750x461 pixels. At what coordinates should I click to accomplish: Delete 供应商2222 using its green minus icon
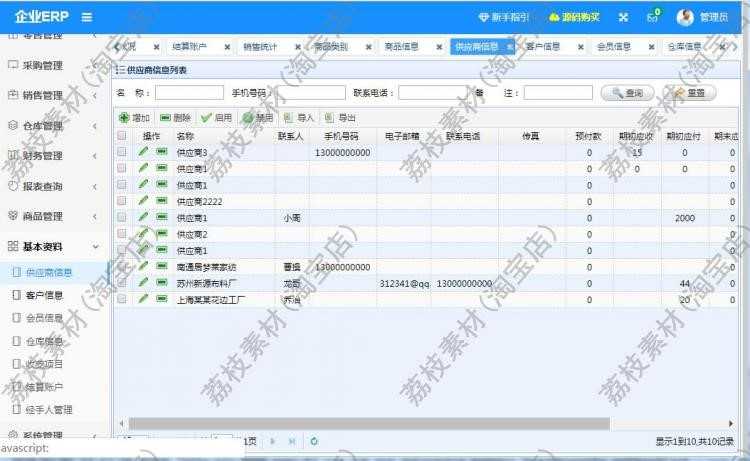[x=162, y=201]
